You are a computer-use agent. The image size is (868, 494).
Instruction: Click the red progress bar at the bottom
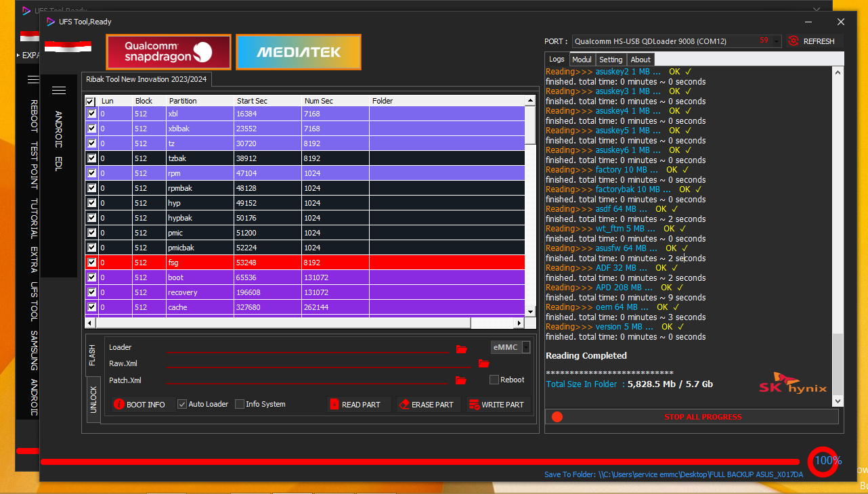click(420, 462)
